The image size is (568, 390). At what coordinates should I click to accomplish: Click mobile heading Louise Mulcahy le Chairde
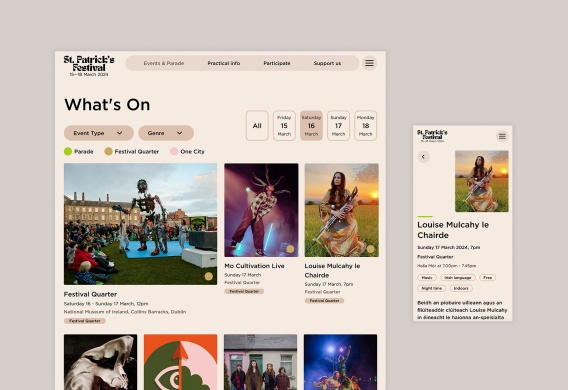click(x=453, y=230)
